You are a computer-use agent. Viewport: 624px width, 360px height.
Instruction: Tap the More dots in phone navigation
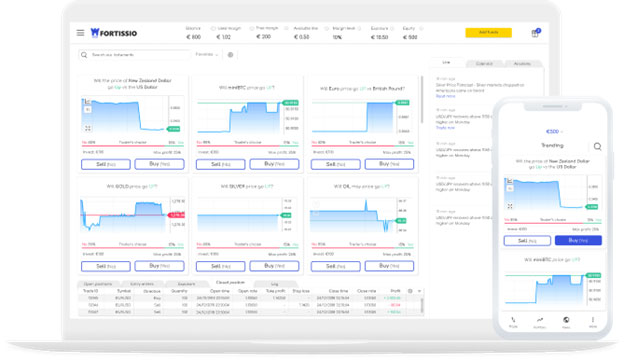[593, 320]
